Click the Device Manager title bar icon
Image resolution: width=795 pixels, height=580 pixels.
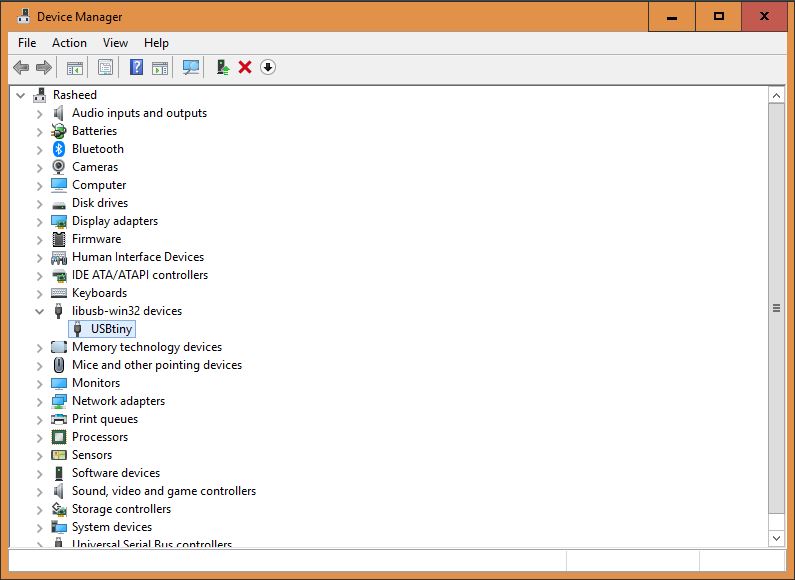(x=23, y=16)
